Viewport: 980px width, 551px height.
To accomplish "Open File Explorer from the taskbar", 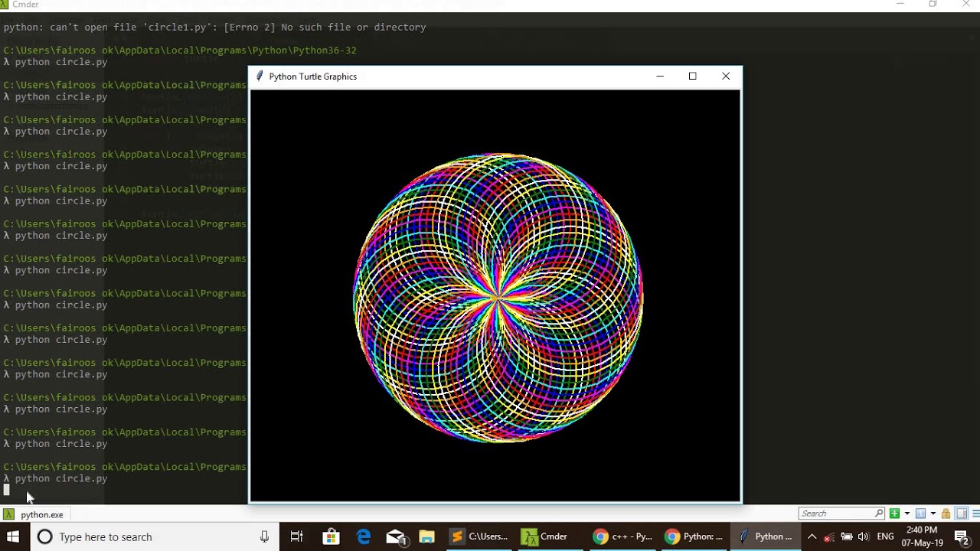I will 427,536.
